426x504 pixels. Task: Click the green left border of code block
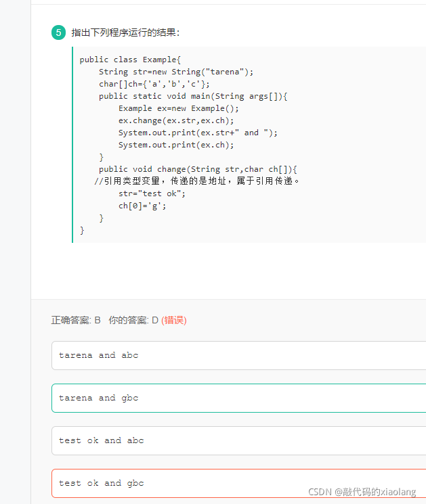(x=72, y=145)
